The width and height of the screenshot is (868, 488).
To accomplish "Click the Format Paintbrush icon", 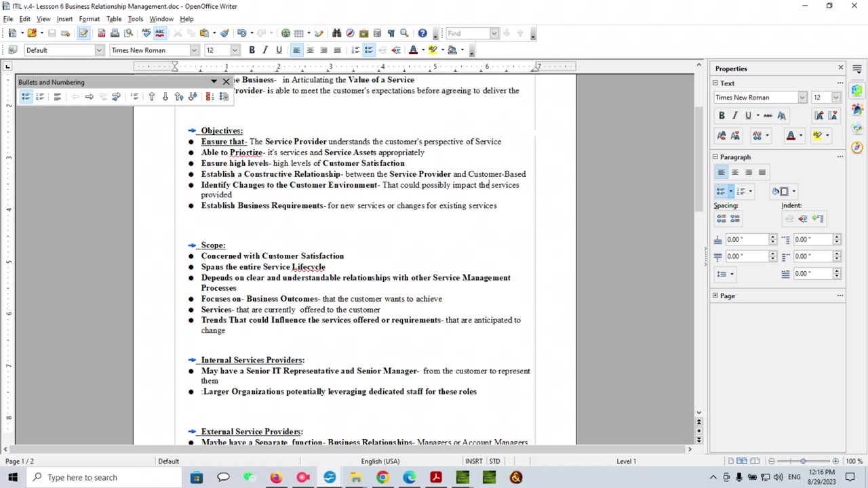I will pyautogui.click(x=224, y=33).
